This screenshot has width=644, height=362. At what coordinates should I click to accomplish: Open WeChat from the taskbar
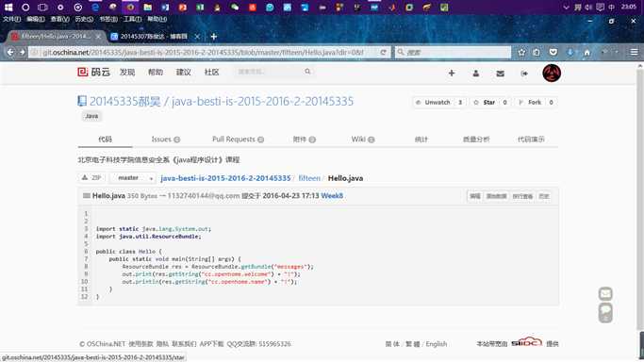235,7
